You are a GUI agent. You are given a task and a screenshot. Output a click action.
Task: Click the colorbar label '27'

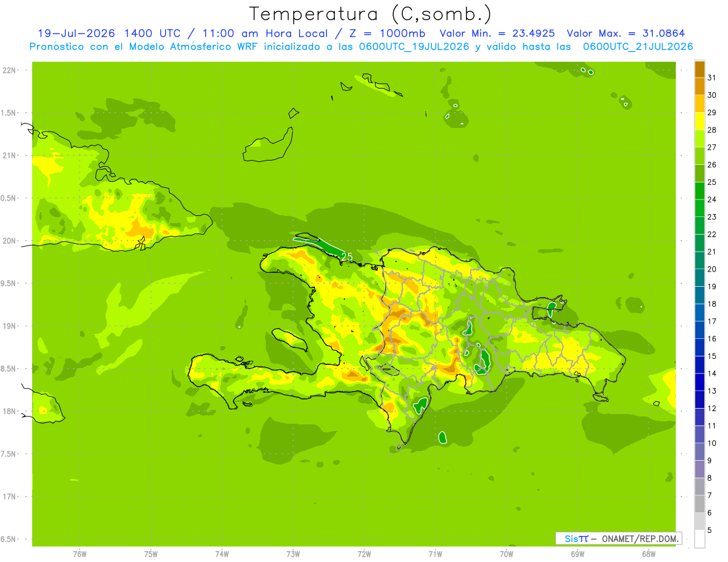[x=712, y=147]
